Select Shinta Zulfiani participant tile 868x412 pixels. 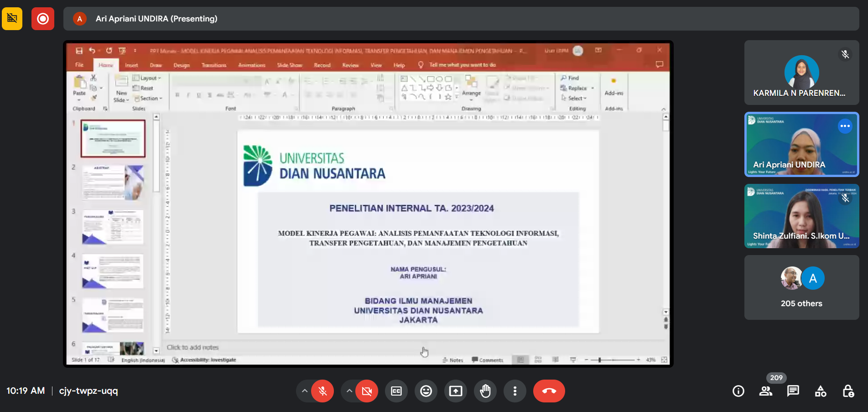coord(801,216)
